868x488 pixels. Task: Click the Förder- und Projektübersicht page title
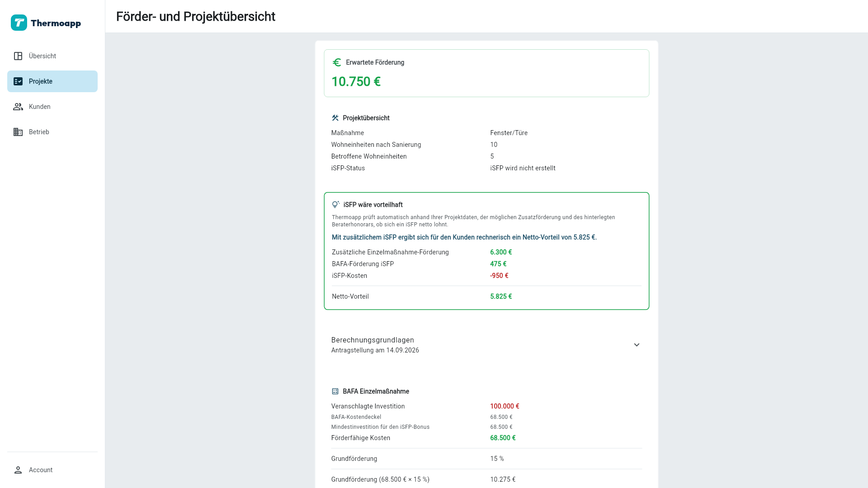click(x=196, y=16)
